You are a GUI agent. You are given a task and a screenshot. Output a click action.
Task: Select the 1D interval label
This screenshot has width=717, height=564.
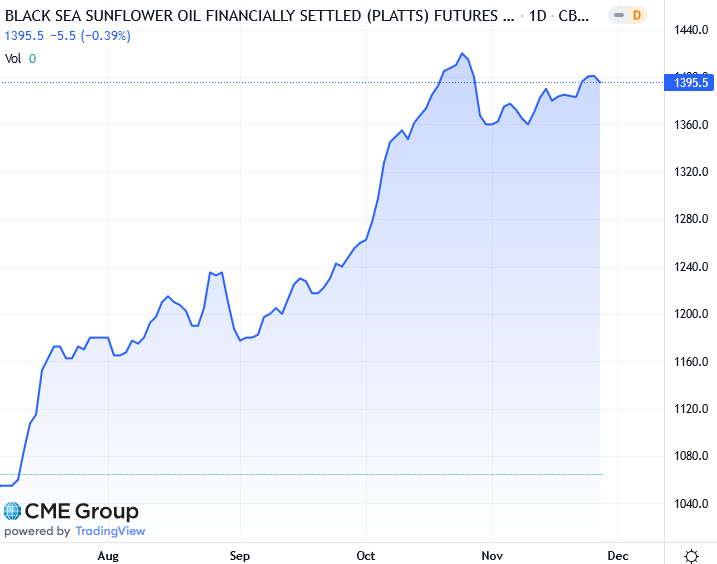538,15
